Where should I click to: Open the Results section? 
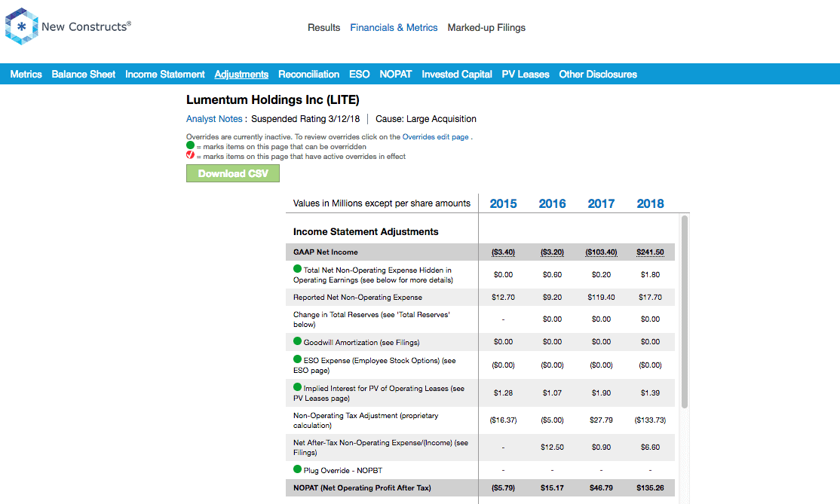(323, 28)
